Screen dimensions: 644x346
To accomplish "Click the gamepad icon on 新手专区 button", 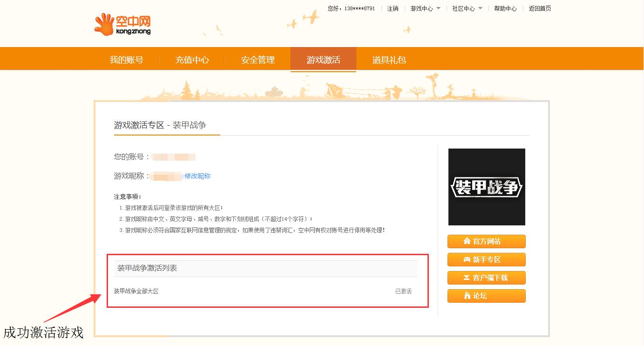I will (467, 259).
